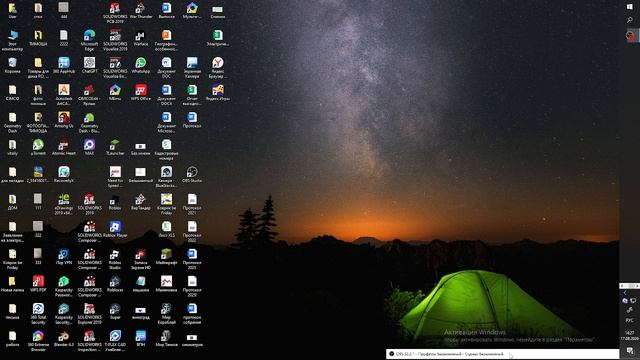640x360 pixels.
Task: Select the ВарТандер desktop shortcut
Action: pyautogui.click(x=141, y=202)
